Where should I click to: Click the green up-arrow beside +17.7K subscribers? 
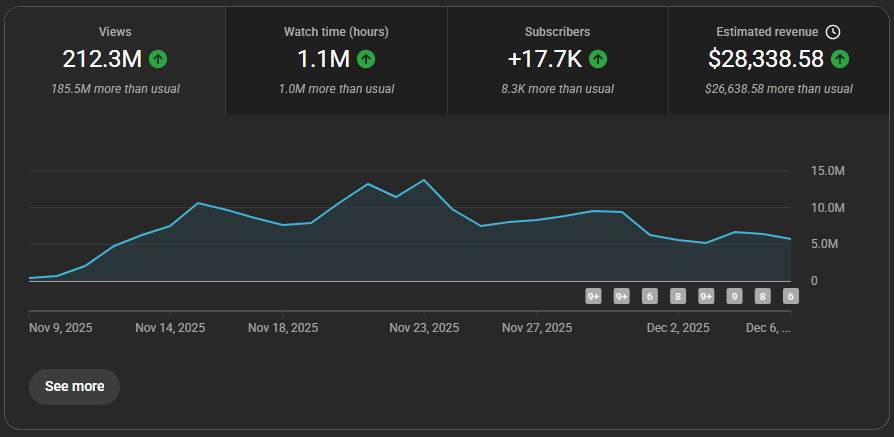pyautogui.click(x=598, y=59)
